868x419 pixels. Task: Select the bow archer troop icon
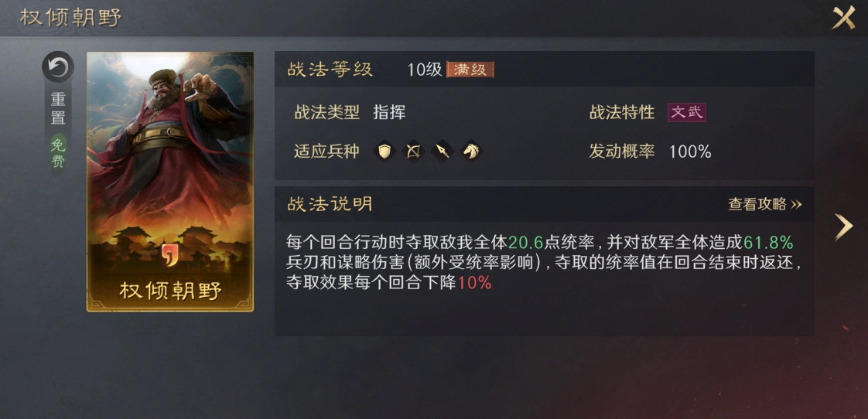[x=413, y=151]
